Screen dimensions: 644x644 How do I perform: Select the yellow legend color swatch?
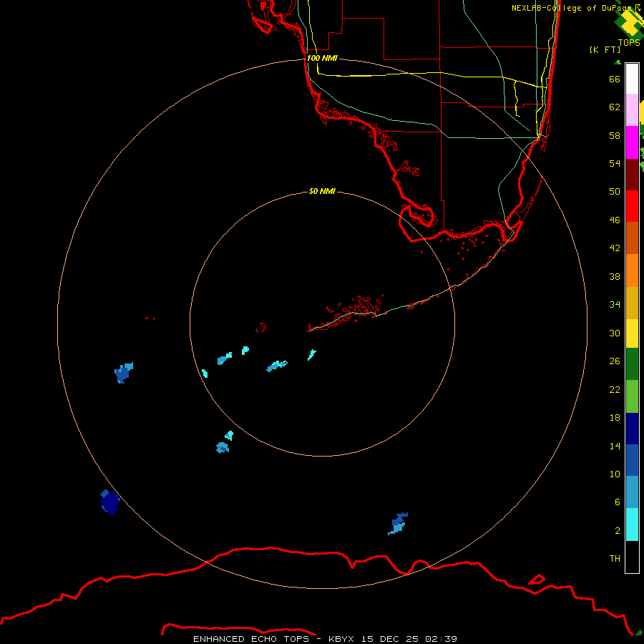(632, 333)
